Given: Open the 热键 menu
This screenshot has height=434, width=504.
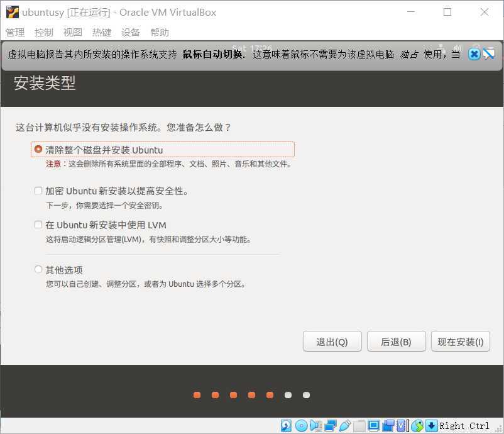Looking at the screenshot, I should [x=102, y=32].
